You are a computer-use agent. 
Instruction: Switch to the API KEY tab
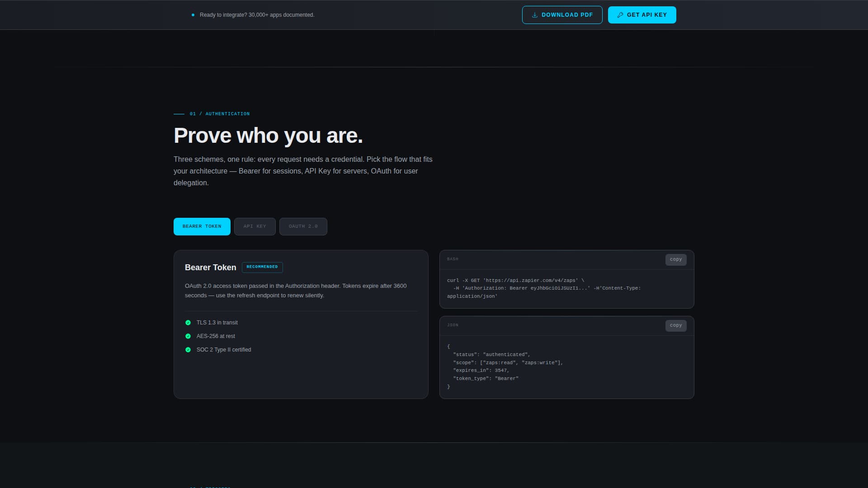(x=255, y=226)
